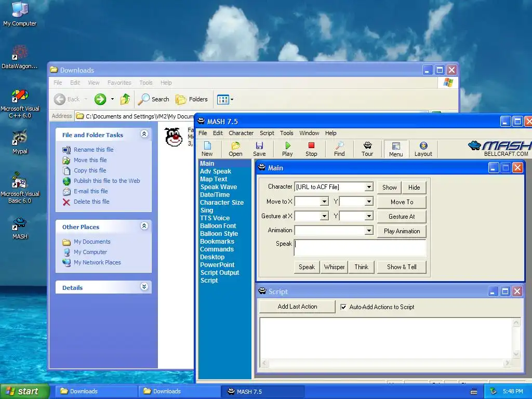Click the Play Animation button
Viewport: 532px width, 399px height.
pyautogui.click(x=402, y=231)
